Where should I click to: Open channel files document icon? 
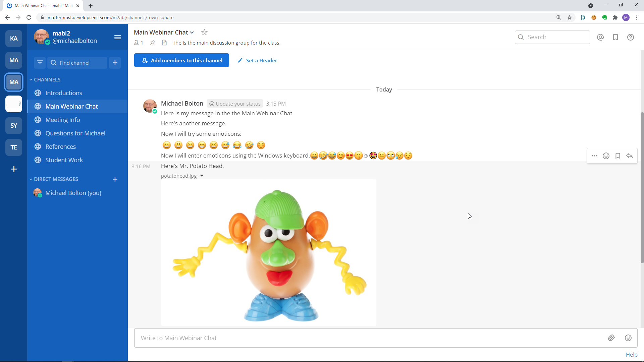click(x=164, y=43)
